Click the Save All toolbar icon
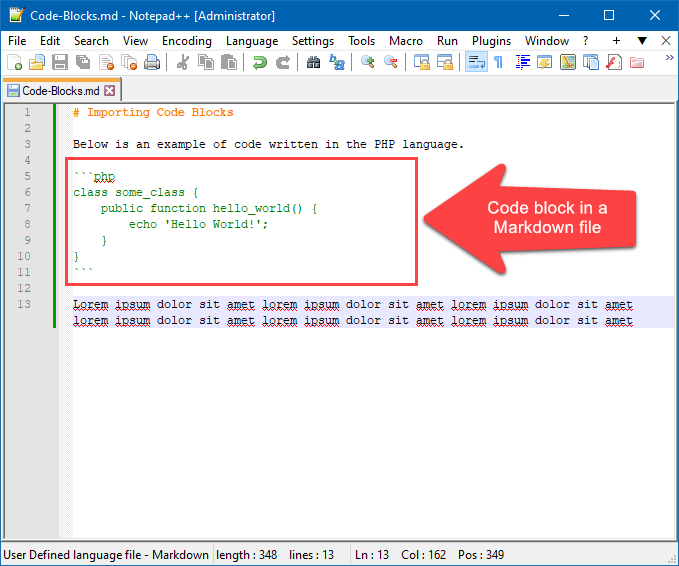 tap(83, 62)
